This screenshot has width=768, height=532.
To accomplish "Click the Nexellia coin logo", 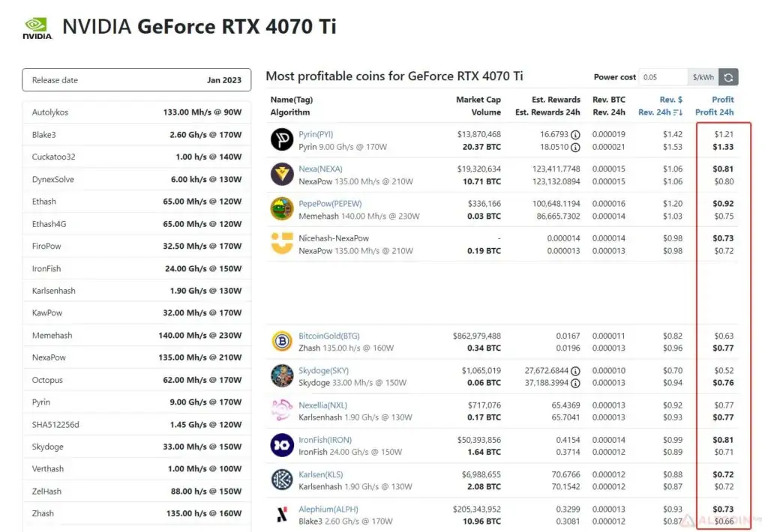I will 282,411.
